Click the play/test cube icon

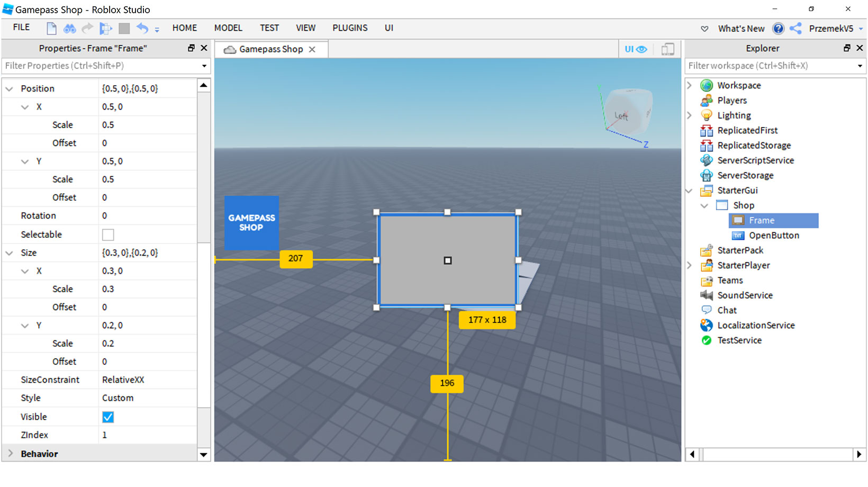106,28
